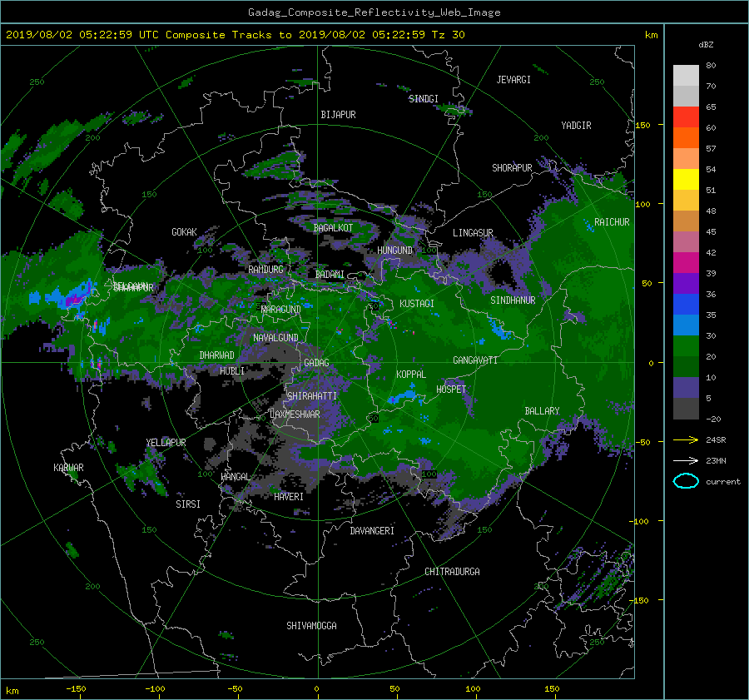Viewport: 749px width, 700px height.
Task: Click the DAVANGERI city label
Action: click(372, 531)
